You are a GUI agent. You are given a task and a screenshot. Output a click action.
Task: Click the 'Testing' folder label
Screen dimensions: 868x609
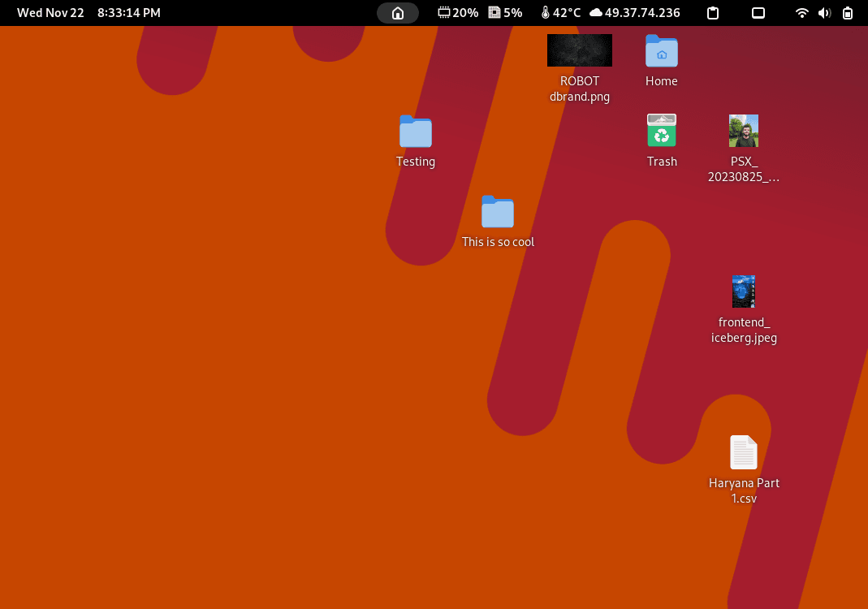(415, 162)
